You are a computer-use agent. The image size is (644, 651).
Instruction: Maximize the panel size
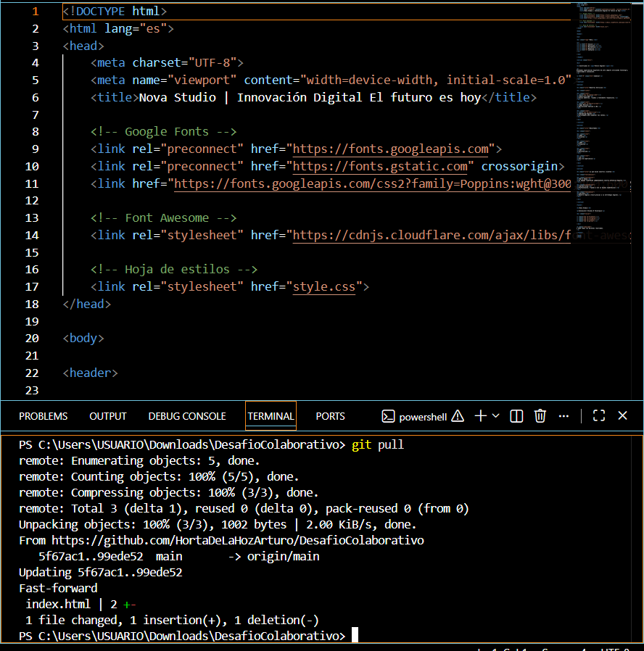pos(599,415)
